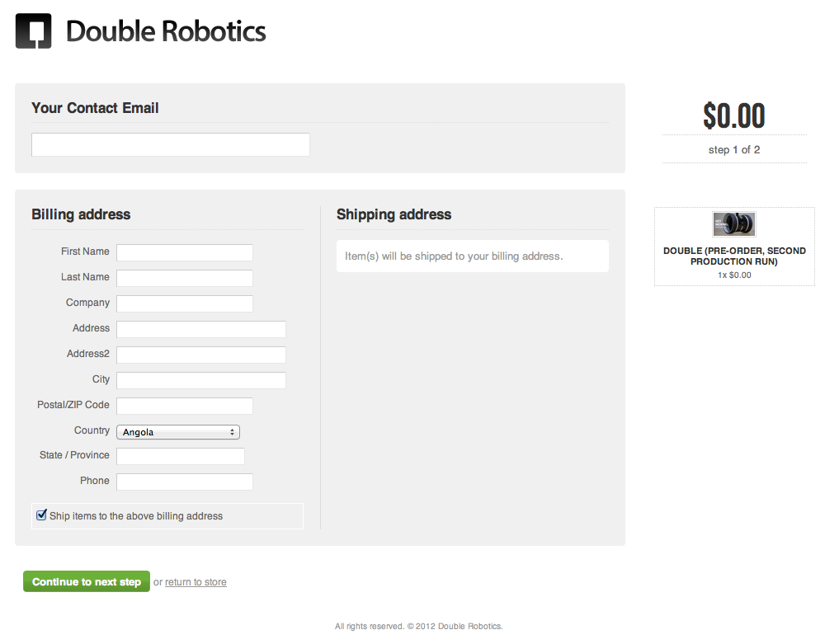Click the Company input field
Screen dimensions: 839x644
(x=185, y=303)
